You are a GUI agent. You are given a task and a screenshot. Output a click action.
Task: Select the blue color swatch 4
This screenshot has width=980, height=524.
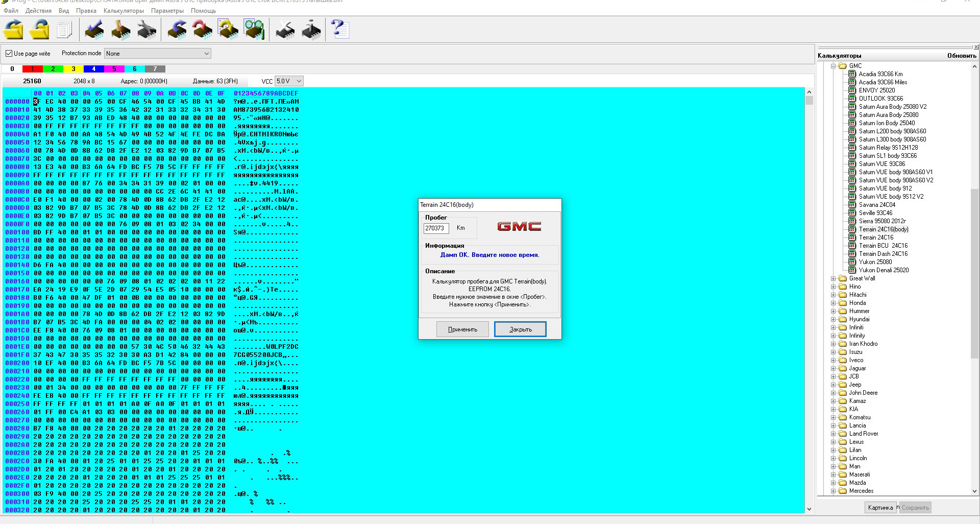(94, 69)
